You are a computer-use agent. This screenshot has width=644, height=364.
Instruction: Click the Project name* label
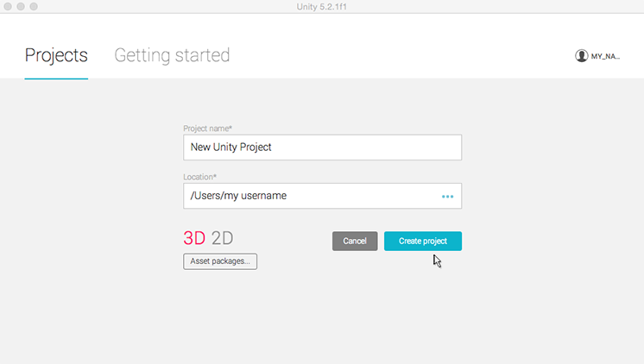207,129
